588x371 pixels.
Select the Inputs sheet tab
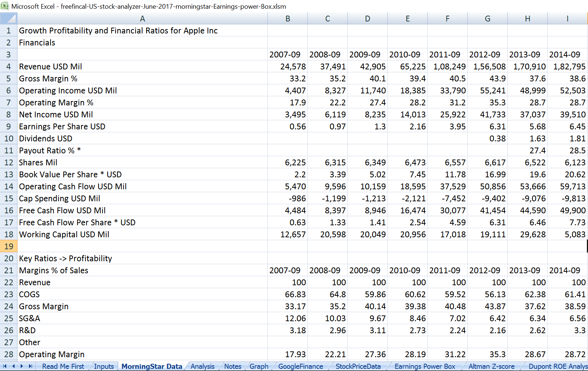tap(104, 367)
